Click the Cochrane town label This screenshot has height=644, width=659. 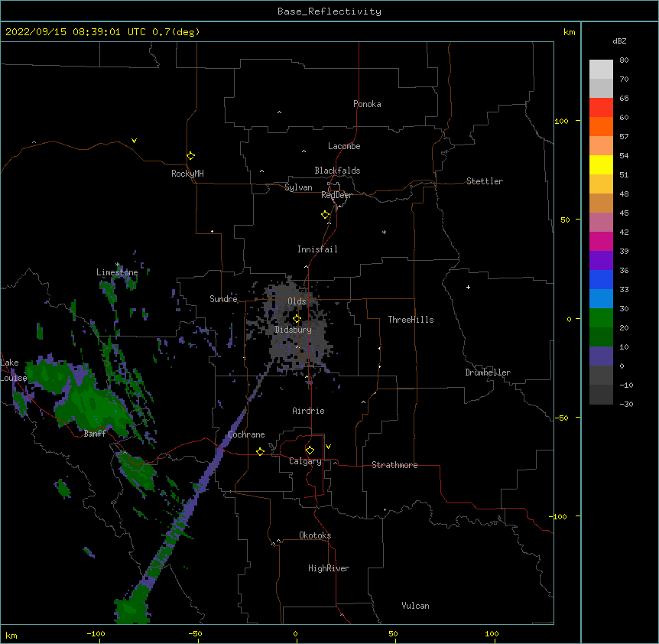246,434
